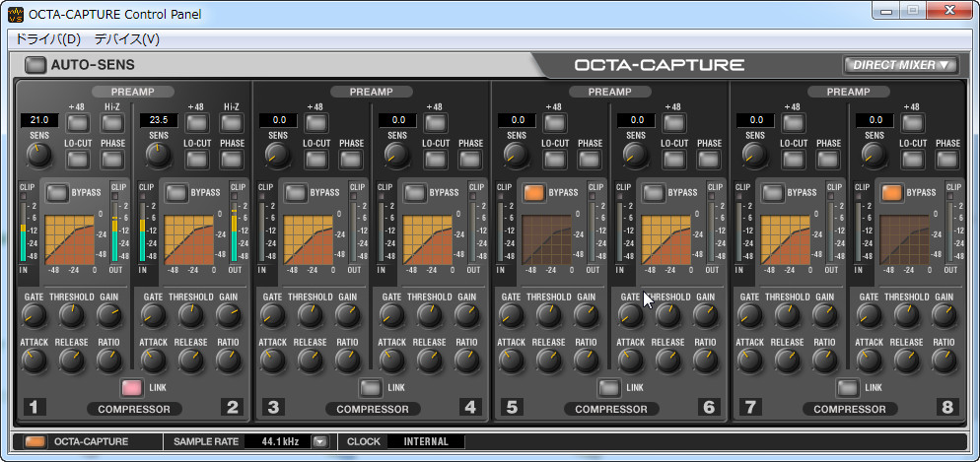Disable the orange BYPASS on channel 5

[534, 192]
